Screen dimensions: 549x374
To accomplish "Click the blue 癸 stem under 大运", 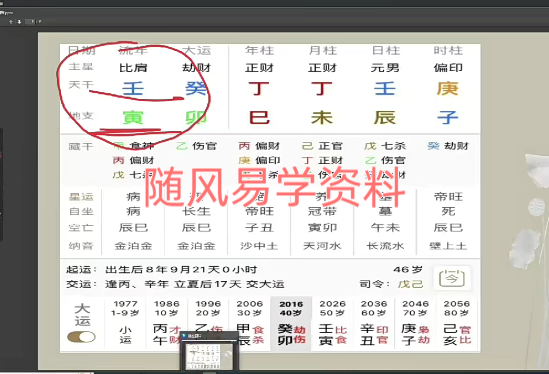I will [196, 88].
